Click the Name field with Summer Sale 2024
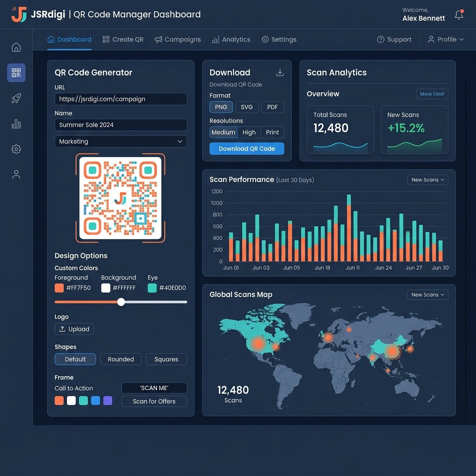The image size is (476, 476). pyautogui.click(x=120, y=125)
